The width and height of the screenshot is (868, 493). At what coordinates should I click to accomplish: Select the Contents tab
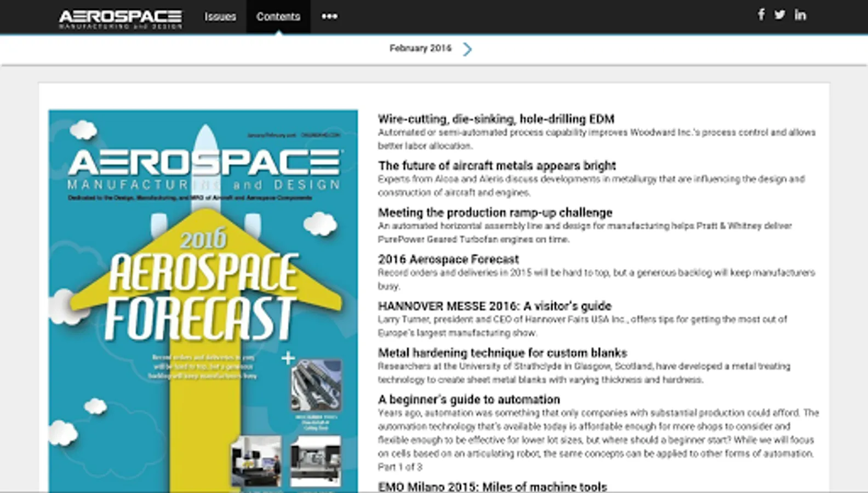coord(278,16)
